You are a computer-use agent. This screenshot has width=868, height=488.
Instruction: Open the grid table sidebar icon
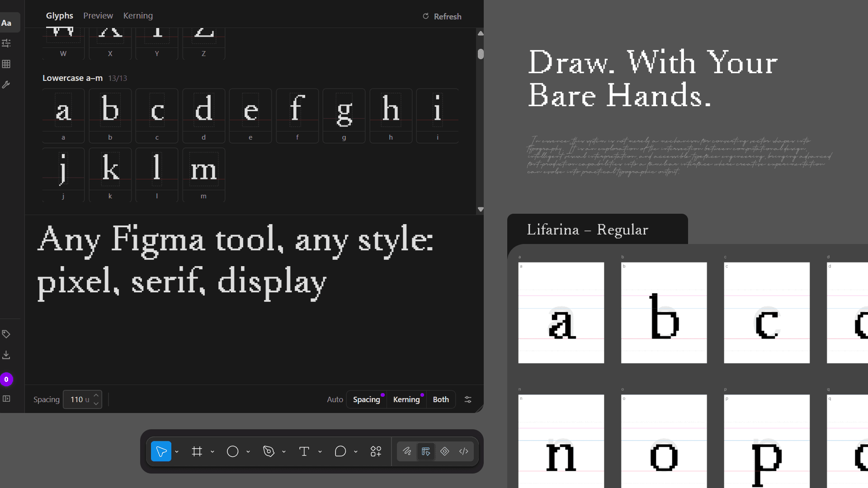point(6,64)
